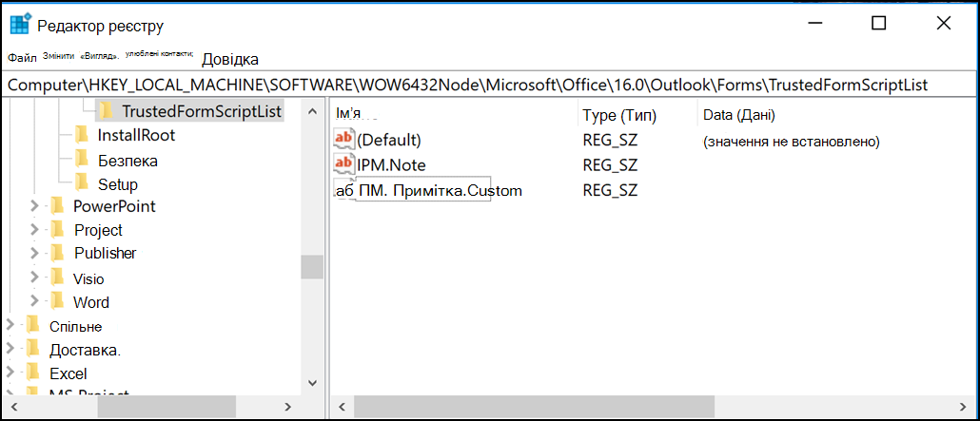Click the PowerPoint folder icon
Image resolution: width=980 pixels, height=421 pixels.
[x=57, y=205]
